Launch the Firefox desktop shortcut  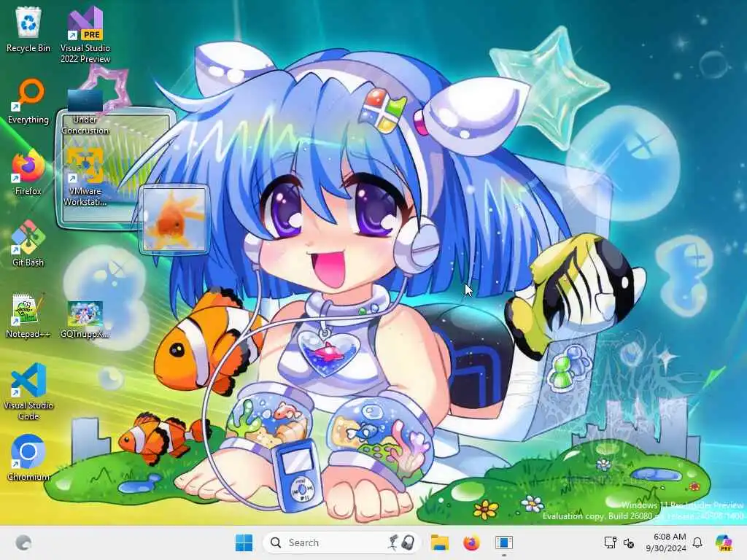(28, 172)
